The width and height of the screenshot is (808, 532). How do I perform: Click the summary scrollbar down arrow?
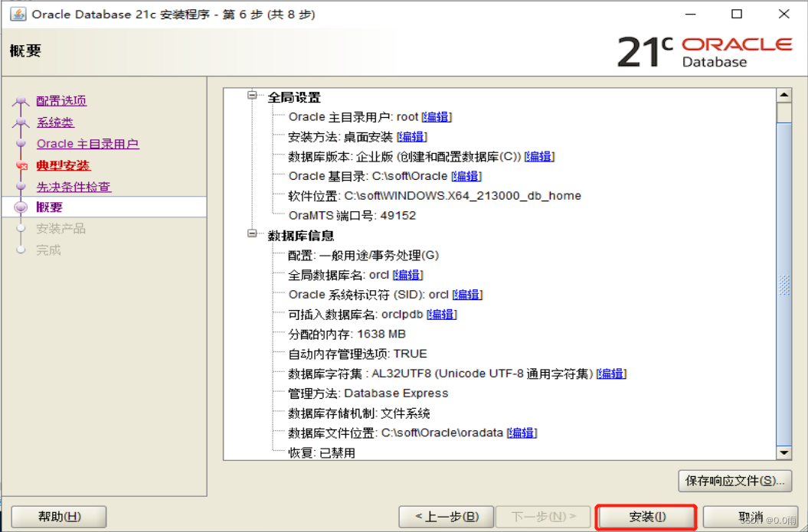coord(783,453)
